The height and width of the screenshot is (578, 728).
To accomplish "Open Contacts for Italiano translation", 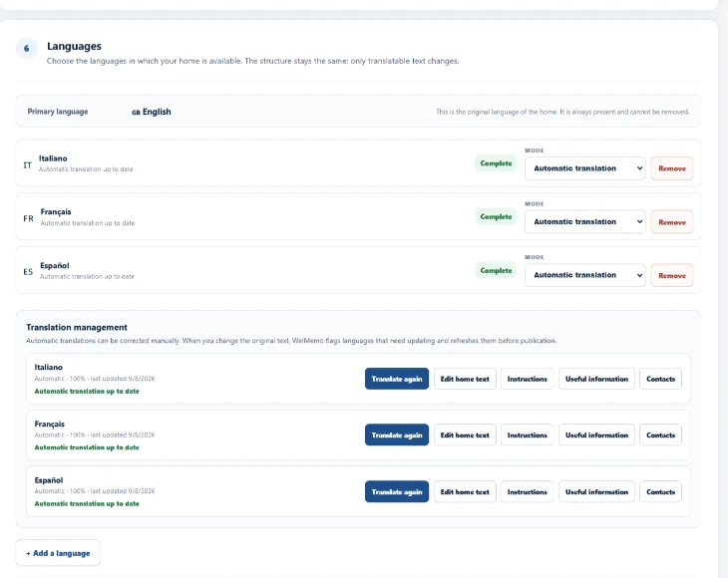I will 660,379.
